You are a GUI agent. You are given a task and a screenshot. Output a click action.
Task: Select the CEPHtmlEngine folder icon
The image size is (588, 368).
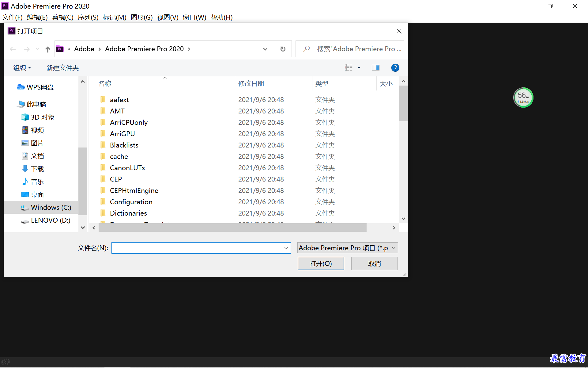pos(103,190)
